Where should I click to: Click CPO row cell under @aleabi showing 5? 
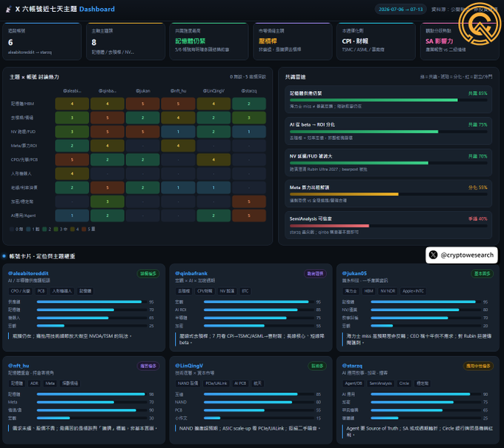pyautogui.click(x=72, y=160)
